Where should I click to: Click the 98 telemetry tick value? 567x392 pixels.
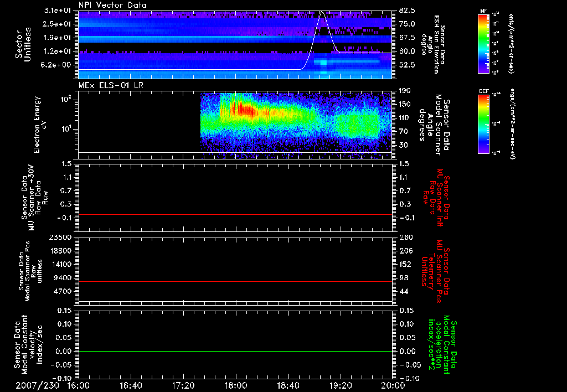[403, 278]
